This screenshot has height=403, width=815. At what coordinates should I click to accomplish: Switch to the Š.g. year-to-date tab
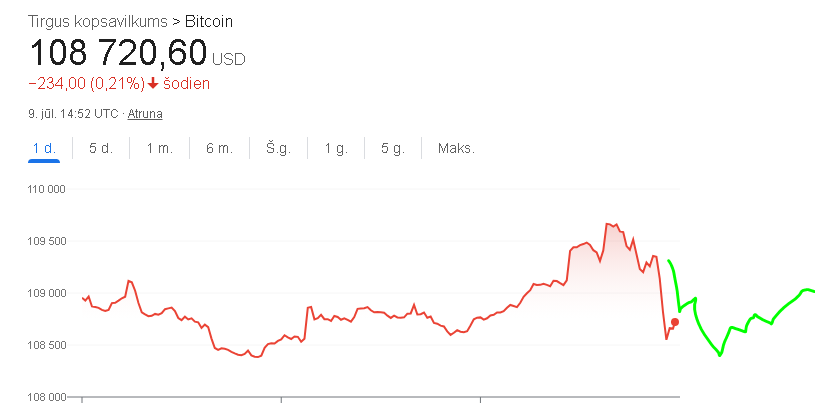point(279,149)
